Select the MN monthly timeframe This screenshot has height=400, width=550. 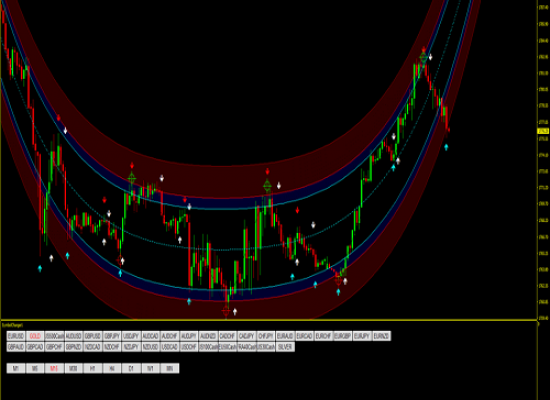170,368
